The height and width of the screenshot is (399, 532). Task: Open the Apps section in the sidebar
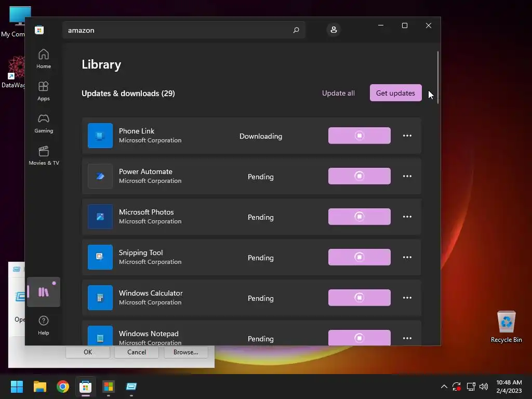click(44, 91)
